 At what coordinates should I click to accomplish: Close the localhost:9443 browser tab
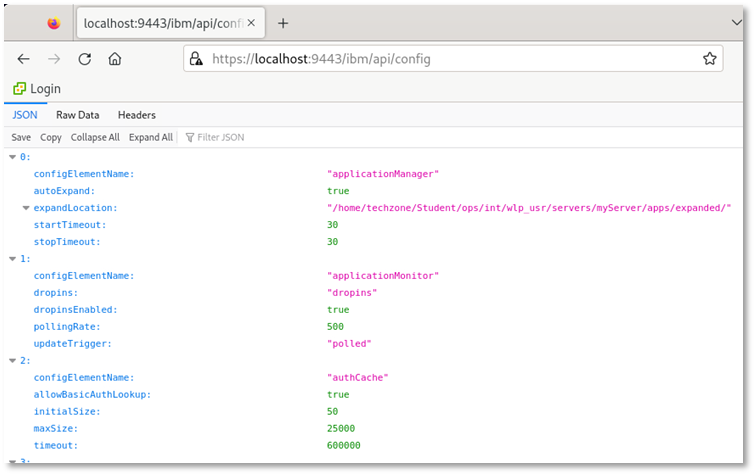pyautogui.click(x=250, y=23)
